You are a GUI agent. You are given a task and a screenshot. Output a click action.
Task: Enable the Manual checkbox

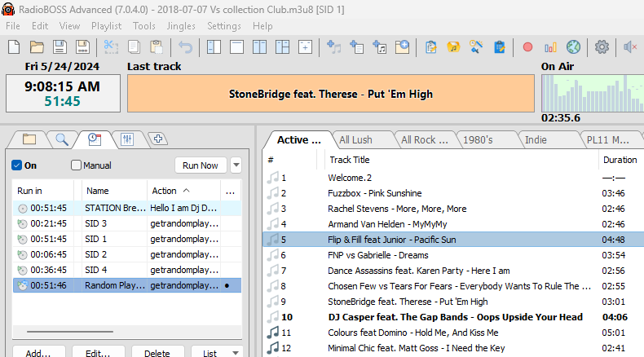point(77,165)
